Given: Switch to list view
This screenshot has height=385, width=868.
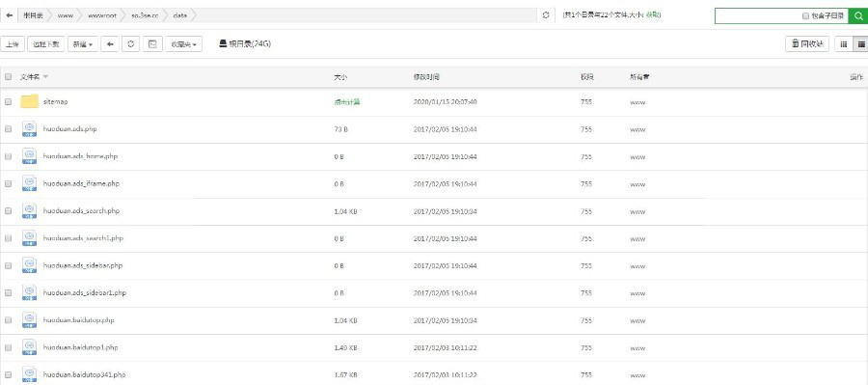Looking at the screenshot, I should click(x=861, y=44).
